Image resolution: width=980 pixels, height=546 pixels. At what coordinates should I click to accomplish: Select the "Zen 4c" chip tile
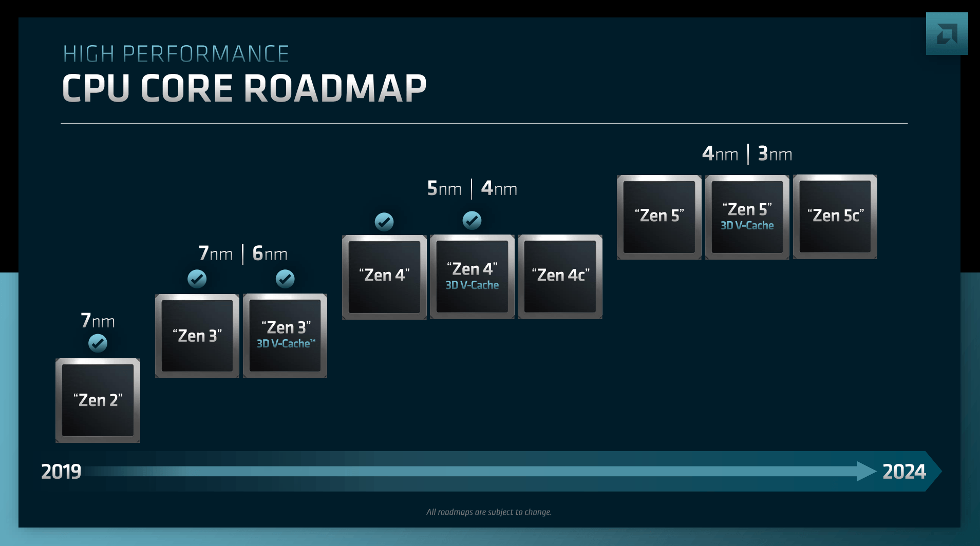click(560, 277)
